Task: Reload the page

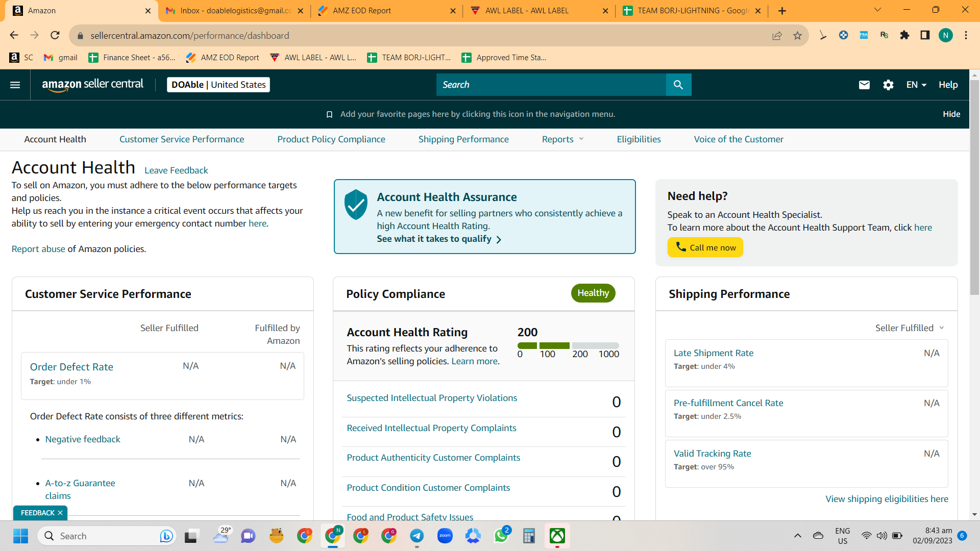Action: [55, 35]
